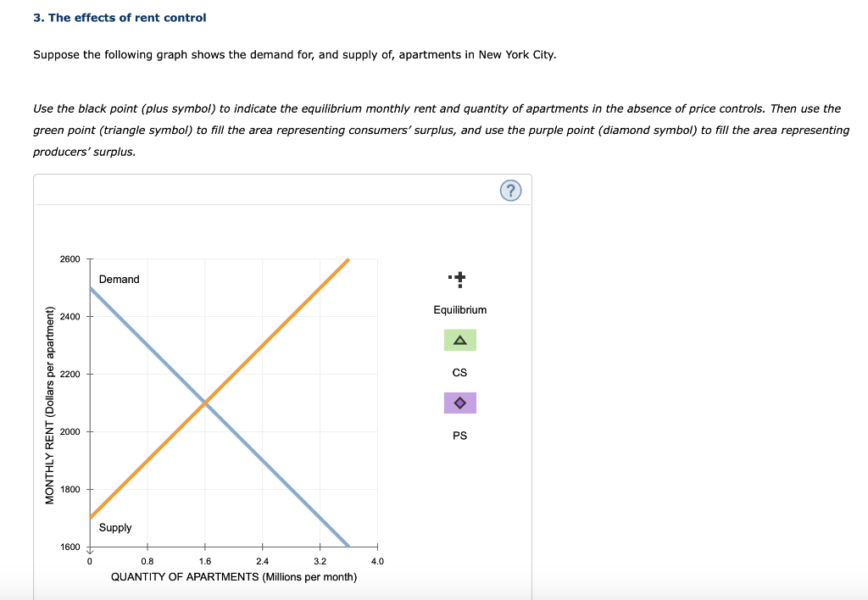Click the Equilibrium plus symbol above its label
Image resolution: width=868 pixels, height=600 pixels.
pyautogui.click(x=459, y=279)
